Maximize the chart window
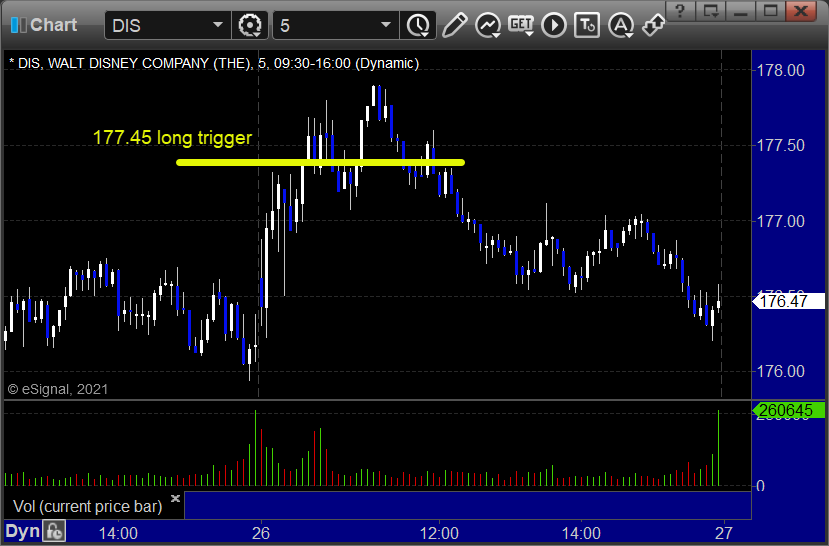The width and height of the screenshot is (829, 546). (771, 11)
